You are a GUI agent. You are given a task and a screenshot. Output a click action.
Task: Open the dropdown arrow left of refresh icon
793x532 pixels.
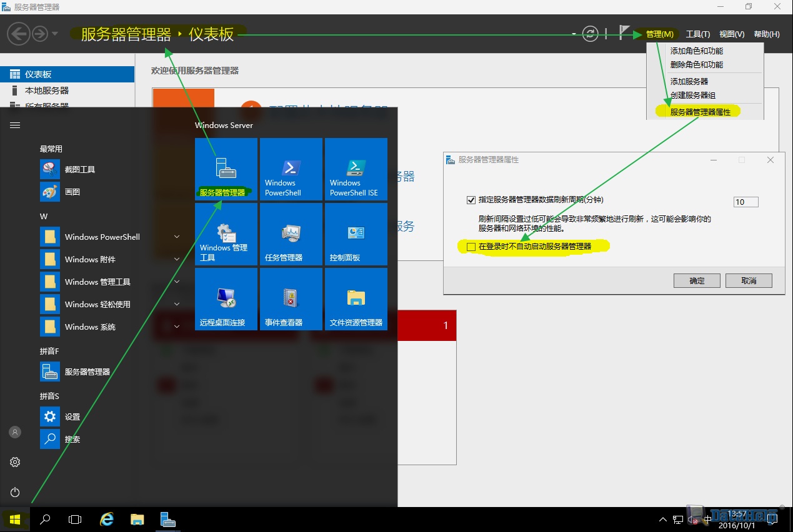(x=574, y=34)
